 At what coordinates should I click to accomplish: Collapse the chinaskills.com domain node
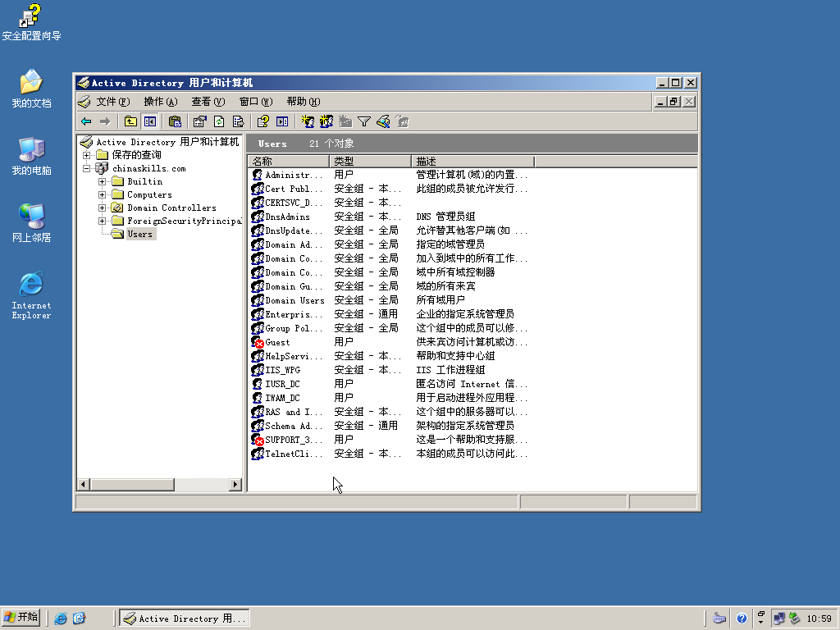86,168
